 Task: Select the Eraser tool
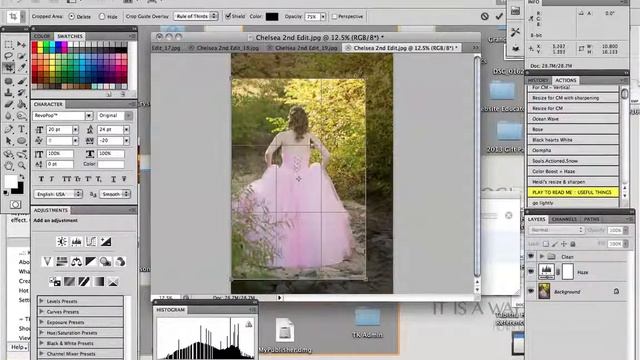pyautogui.click(x=9, y=104)
